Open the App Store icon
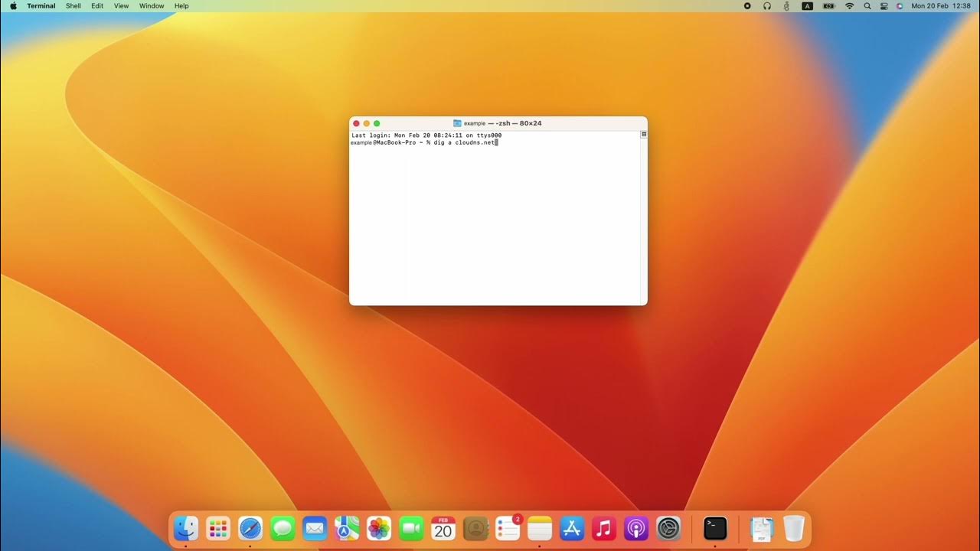980x551 pixels. (x=572, y=528)
